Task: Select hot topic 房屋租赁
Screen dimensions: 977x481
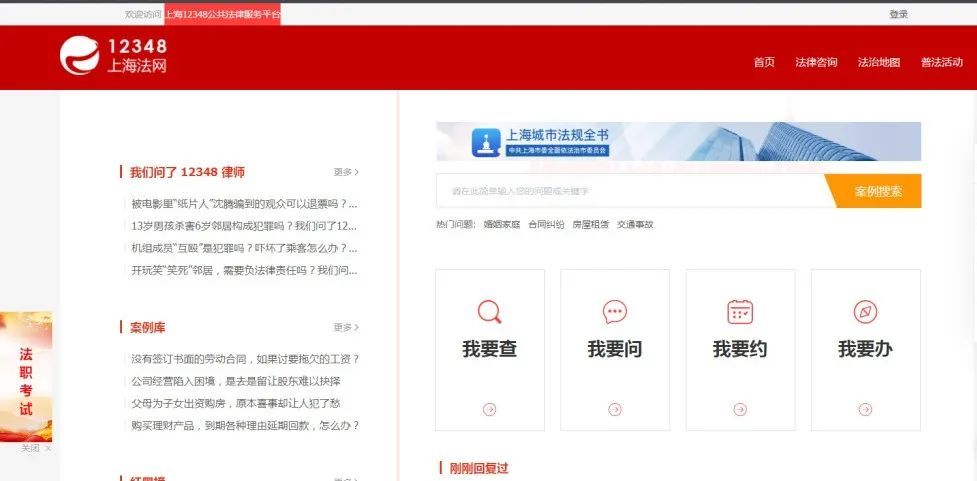Action: [591, 224]
